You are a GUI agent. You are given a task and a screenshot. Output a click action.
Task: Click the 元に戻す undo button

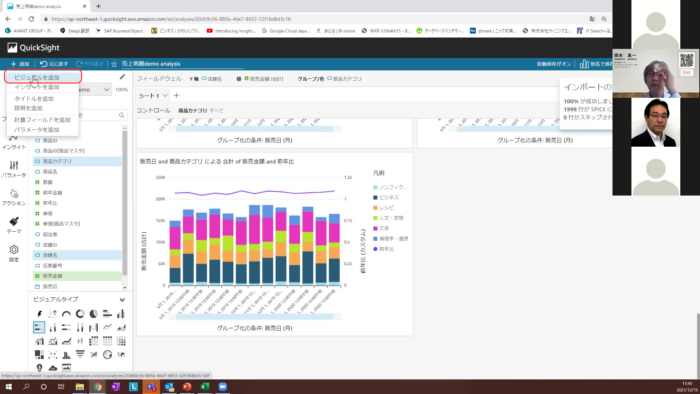[54, 64]
